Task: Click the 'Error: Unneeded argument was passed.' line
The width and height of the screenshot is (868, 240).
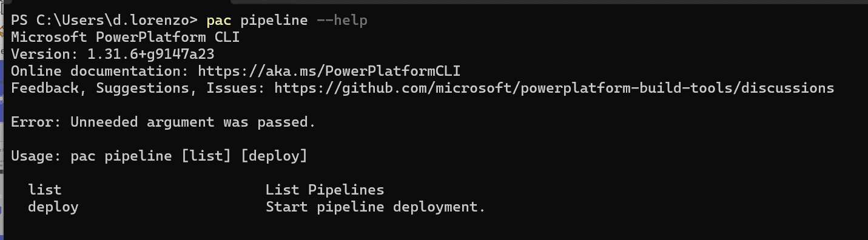Action: click(163, 122)
